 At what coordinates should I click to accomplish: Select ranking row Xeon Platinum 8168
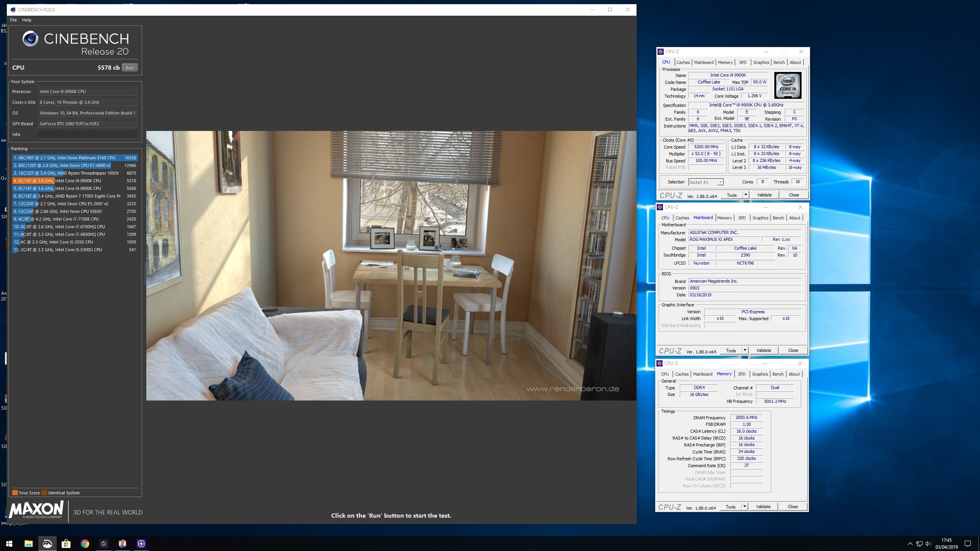pyautogui.click(x=75, y=158)
